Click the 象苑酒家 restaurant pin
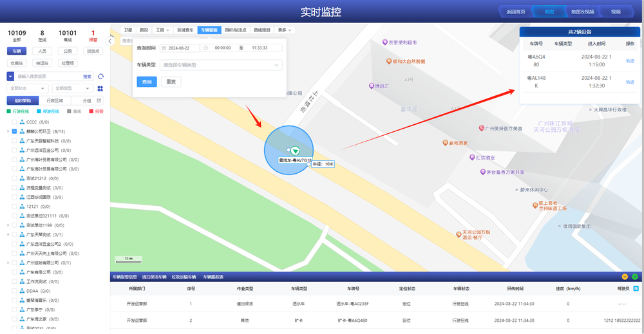644x334 pixels. (x=445, y=143)
